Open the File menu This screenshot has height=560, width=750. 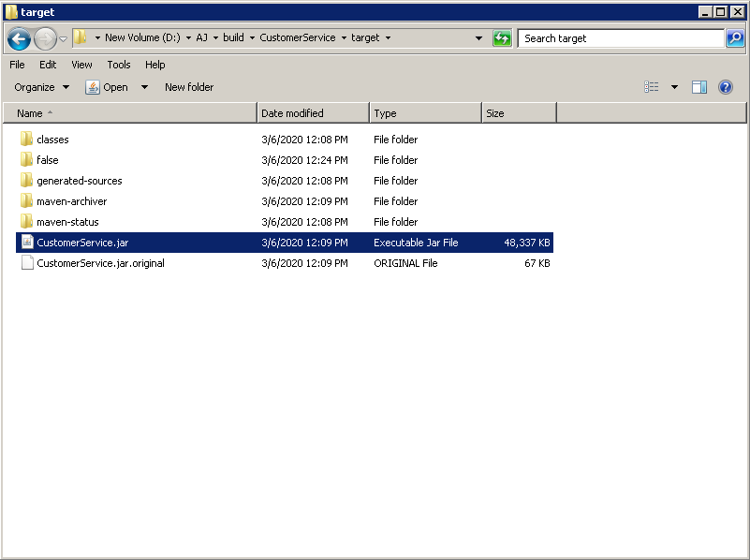click(x=17, y=65)
